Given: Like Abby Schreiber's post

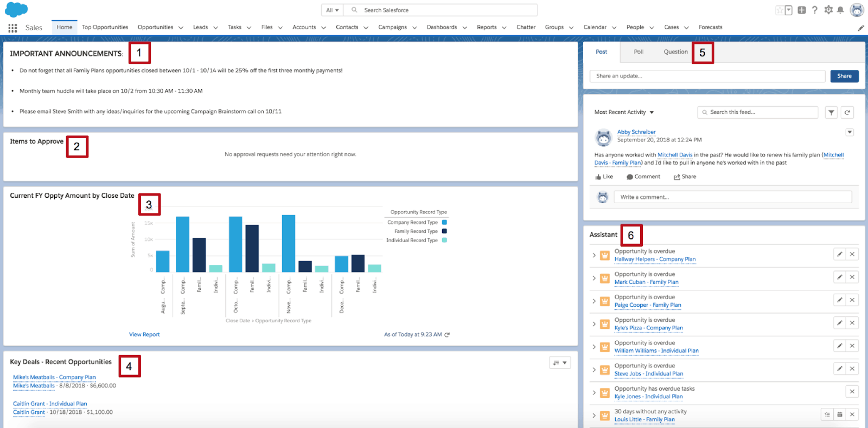Looking at the screenshot, I should click(x=604, y=177).
